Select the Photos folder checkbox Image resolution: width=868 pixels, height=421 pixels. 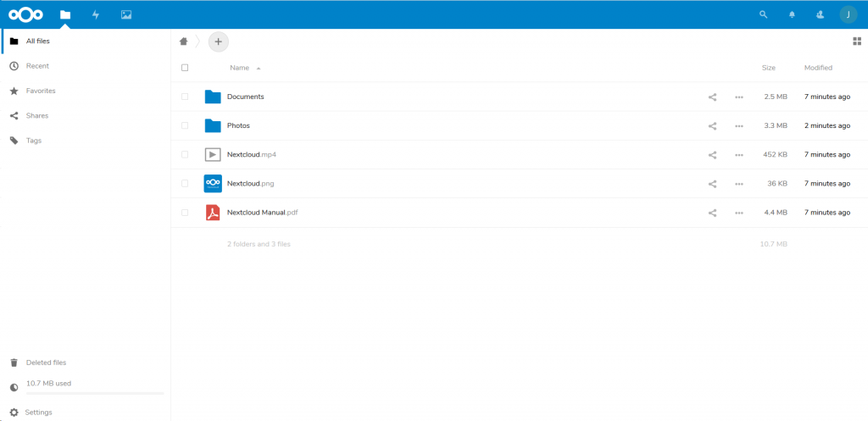coord(185,125)
